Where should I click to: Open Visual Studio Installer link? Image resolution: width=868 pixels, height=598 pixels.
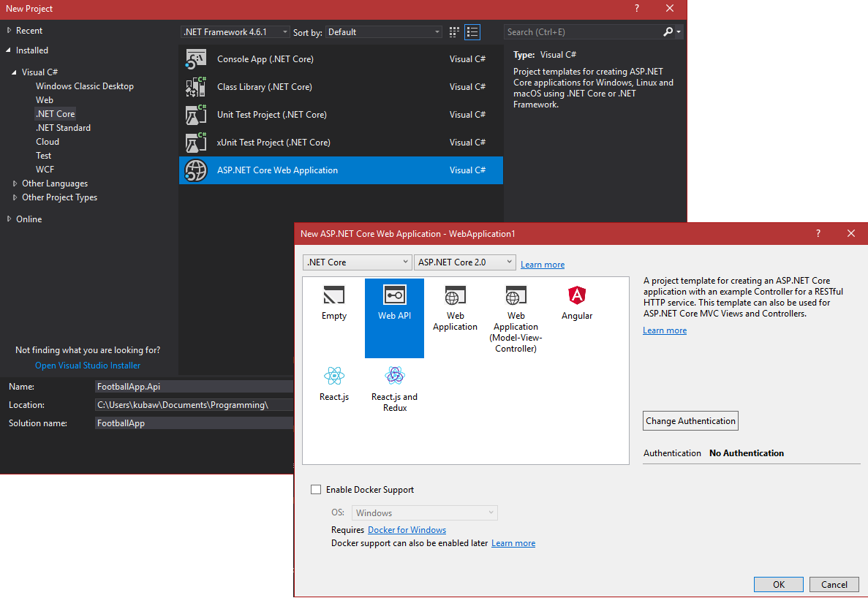(x=88, y=366)
